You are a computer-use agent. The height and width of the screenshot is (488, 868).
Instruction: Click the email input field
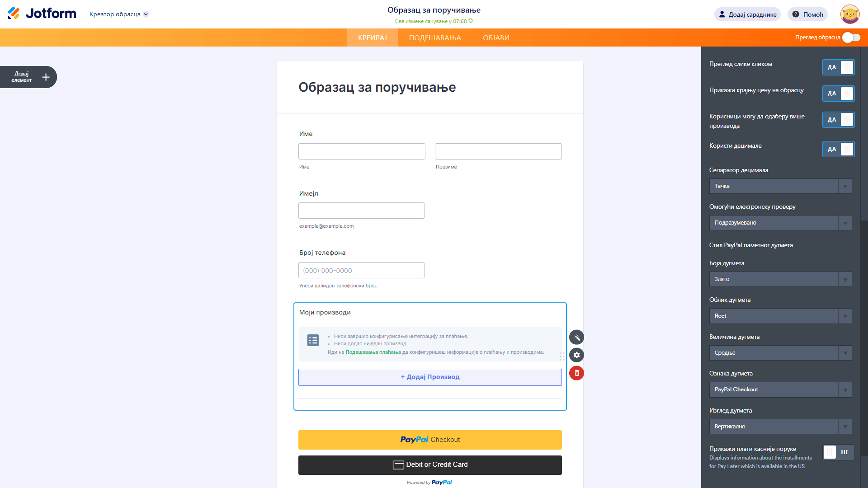point(361,211)
